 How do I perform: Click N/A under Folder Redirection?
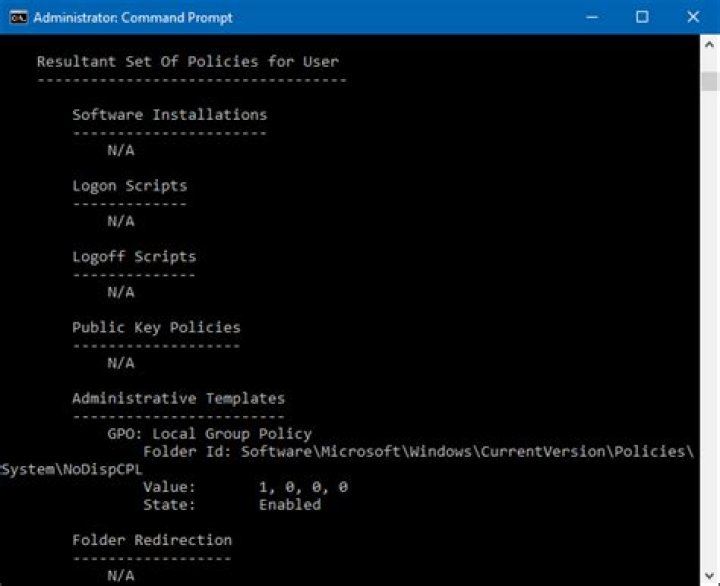click(121, 575)
